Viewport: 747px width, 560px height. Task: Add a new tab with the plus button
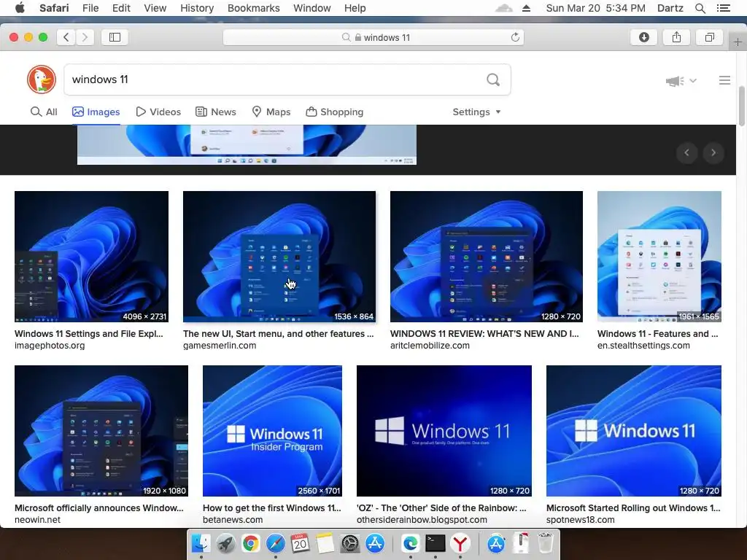738,42
